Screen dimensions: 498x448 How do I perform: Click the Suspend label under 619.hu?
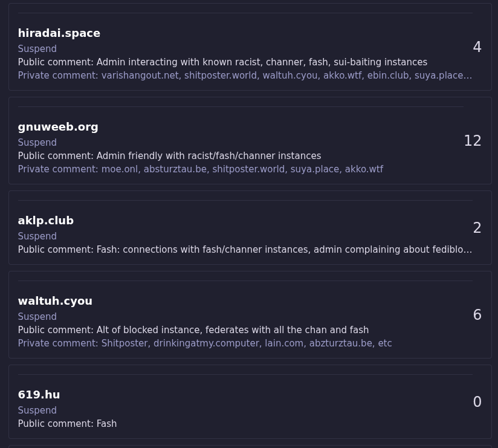click(37, 411)
